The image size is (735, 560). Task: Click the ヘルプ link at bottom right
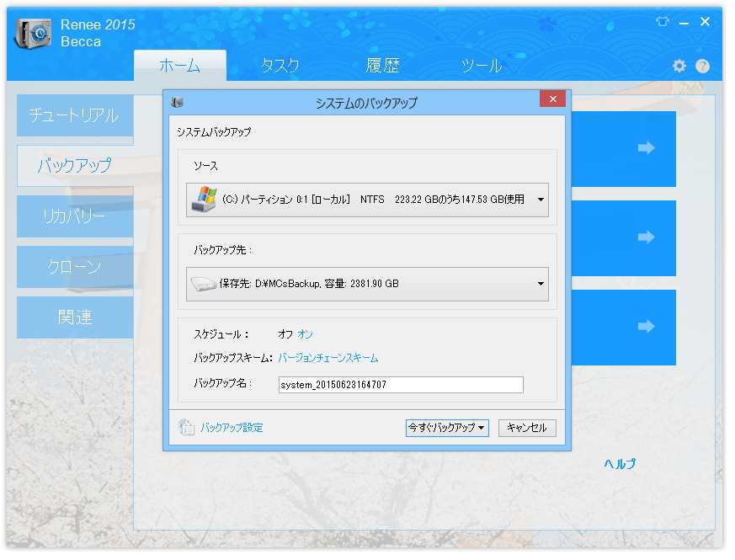pos(619,462)
